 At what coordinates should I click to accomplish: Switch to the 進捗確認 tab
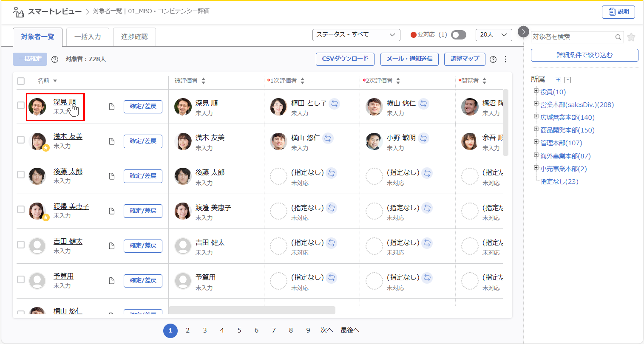point(134,37)
